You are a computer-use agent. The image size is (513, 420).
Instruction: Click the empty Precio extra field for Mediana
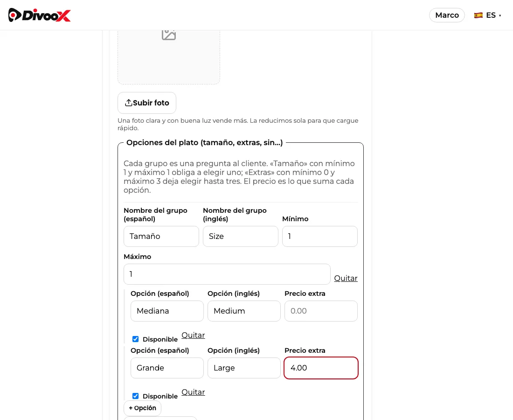(x=321, y=311)
